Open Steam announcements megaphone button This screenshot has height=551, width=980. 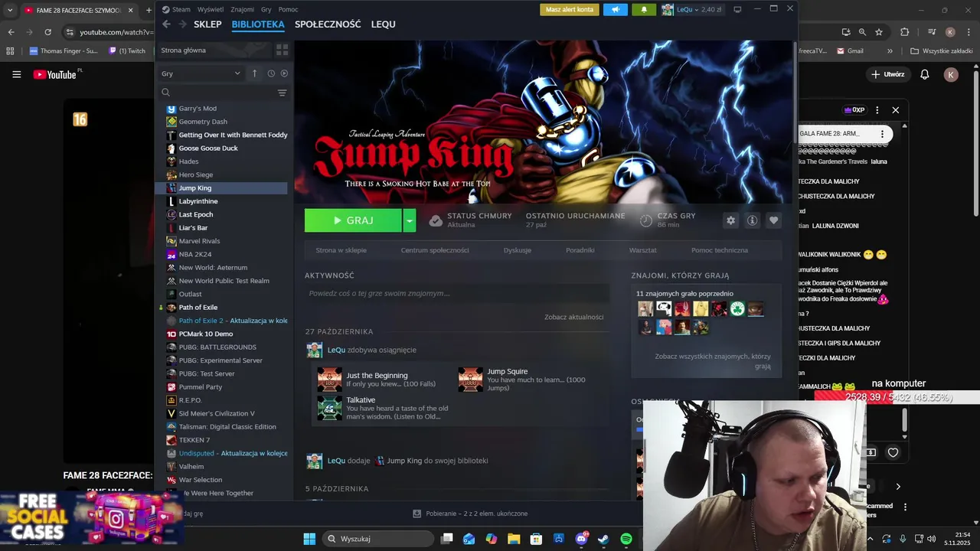click(x=615, y=10)
